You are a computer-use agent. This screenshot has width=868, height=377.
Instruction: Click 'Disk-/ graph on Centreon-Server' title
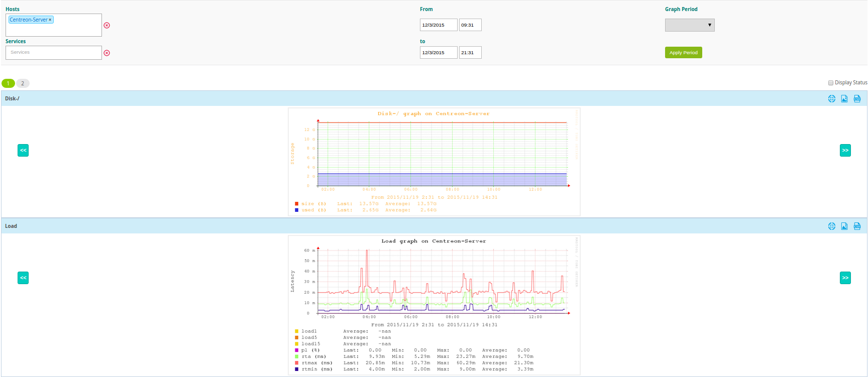[433, 114]
